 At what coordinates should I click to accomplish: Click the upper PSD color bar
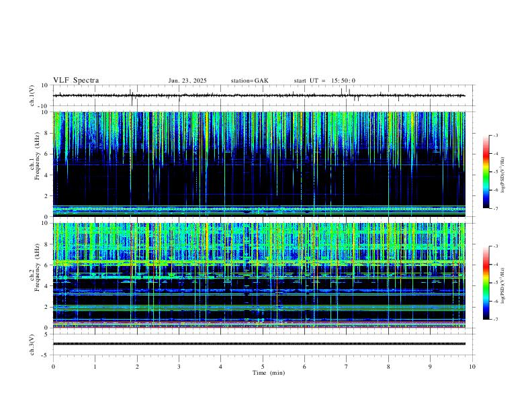[486, 172]
